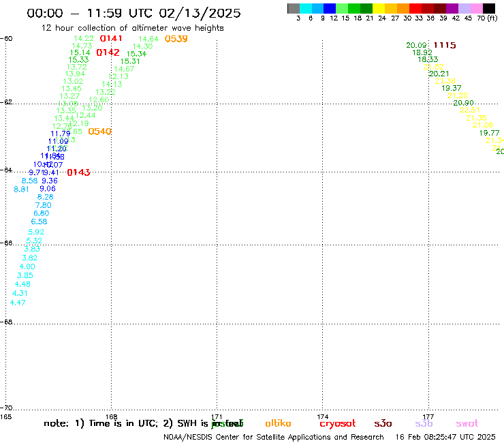Click the wave height value 4.48
This screenshot has width=504, height=443.
[22, 284]
